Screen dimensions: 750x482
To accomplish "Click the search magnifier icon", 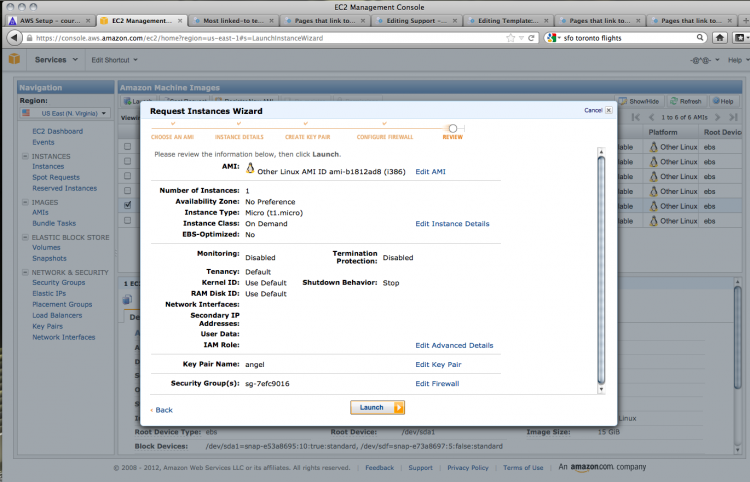I will click(x=700, y=37).
